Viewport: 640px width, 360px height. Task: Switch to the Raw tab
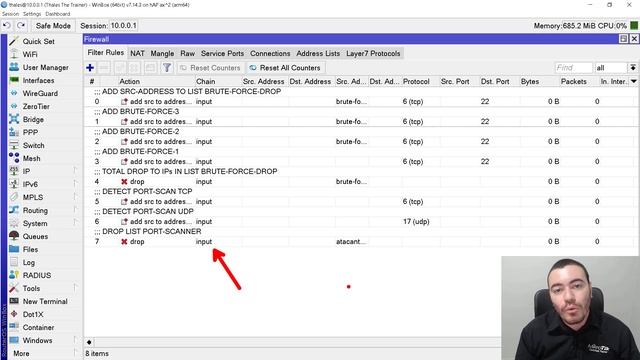tap(187, 53)
